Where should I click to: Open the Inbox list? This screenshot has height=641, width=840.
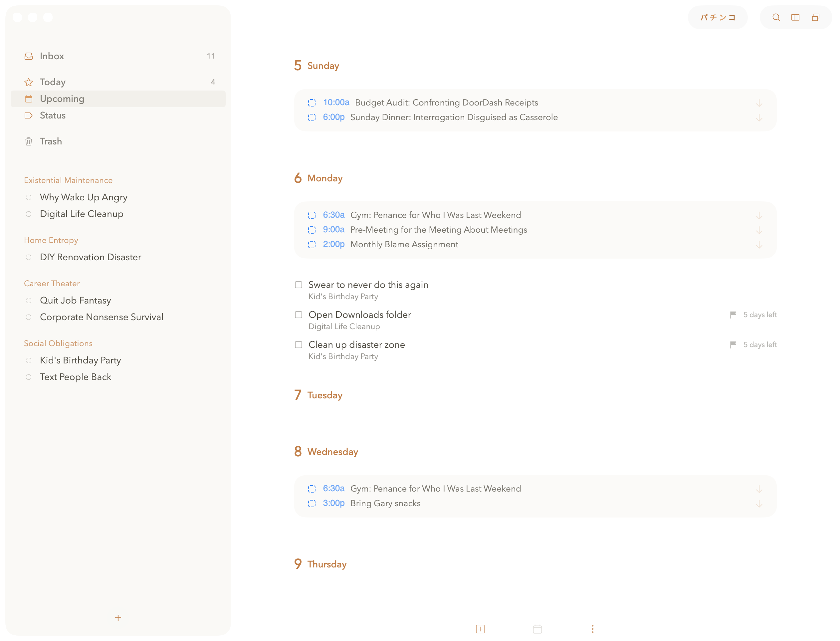tap(52, 56)
